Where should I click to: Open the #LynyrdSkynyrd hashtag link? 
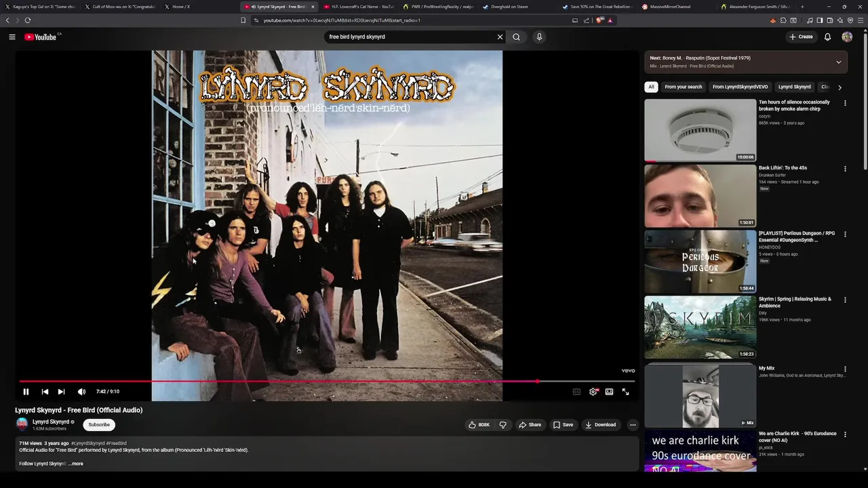coord(88,443)
